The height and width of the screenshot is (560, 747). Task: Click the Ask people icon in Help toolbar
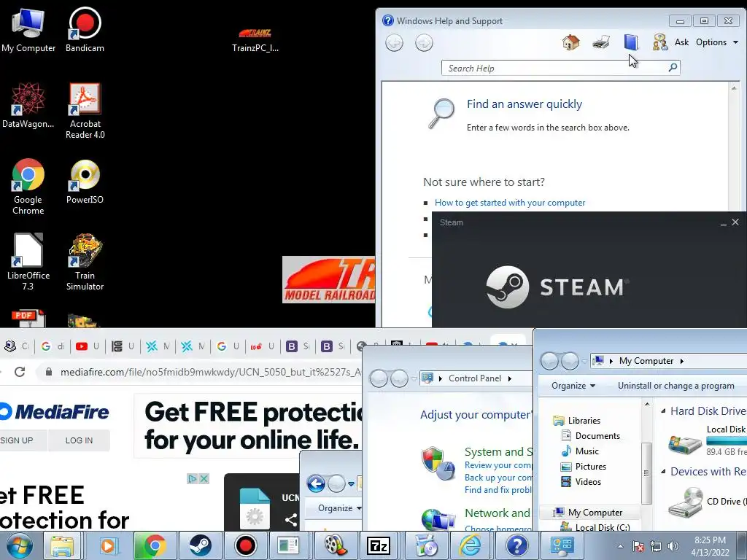pos(660,42)
